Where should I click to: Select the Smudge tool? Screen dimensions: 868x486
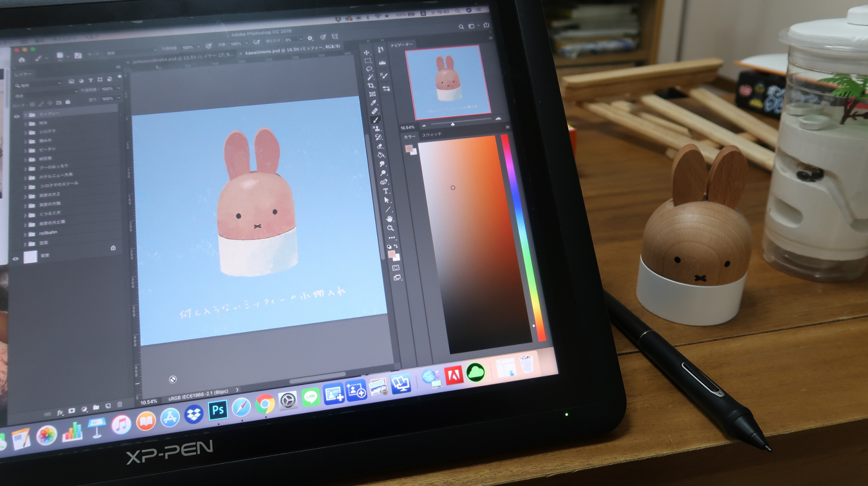[382, 164]
